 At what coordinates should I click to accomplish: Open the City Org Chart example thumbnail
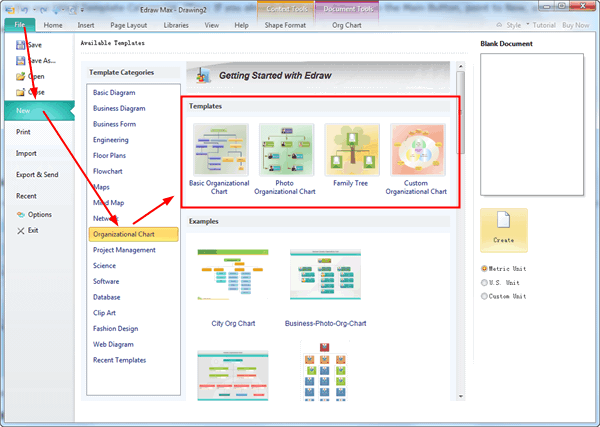click(x=233, y=274)
